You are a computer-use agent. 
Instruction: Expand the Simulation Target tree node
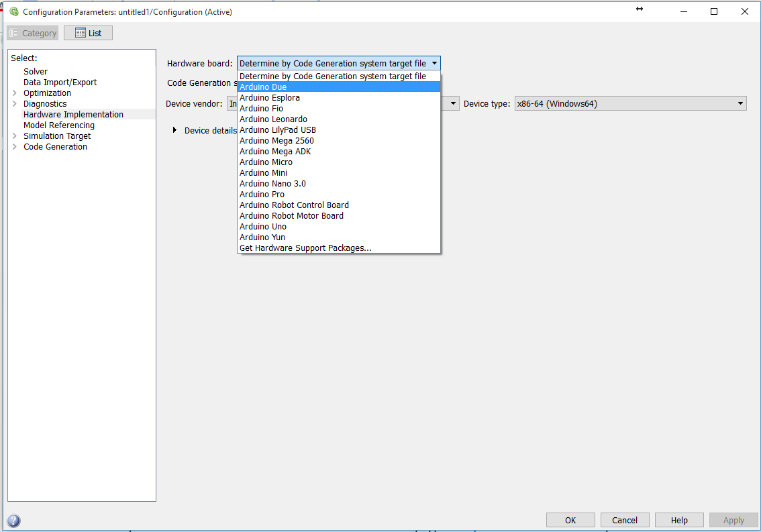pyautogui.click(x=15, y=136)
